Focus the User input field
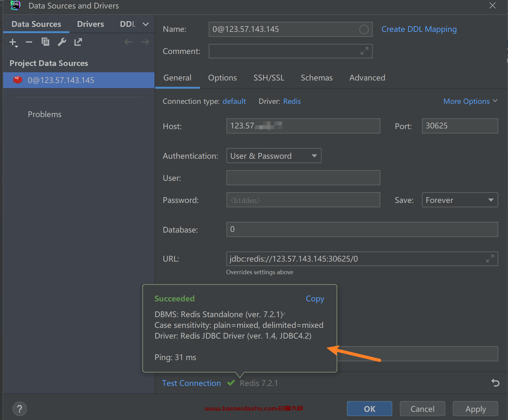Screen dimensions: 508x420 click(303, 178)
